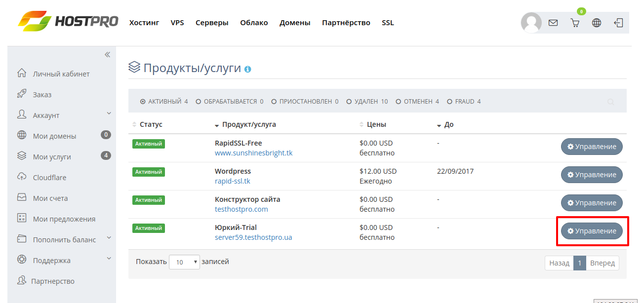Viewport: 644px width, 303px height.
Task: Click the cart counter badge showing 0
Action: click(x=581, y=11)
